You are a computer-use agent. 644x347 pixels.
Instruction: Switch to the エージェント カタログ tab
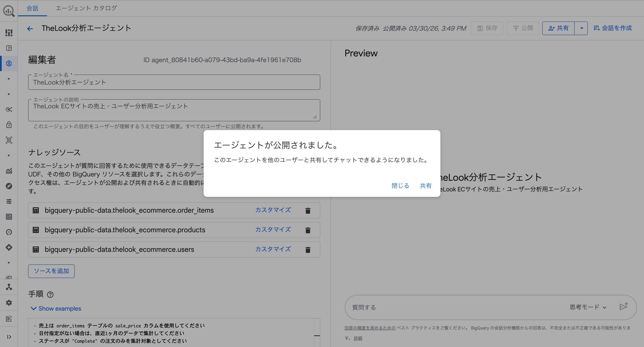[x=86, y=8]
